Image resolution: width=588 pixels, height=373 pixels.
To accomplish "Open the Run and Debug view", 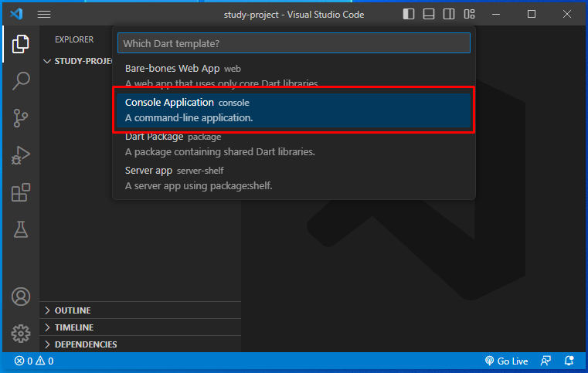I will coord(21,155).
